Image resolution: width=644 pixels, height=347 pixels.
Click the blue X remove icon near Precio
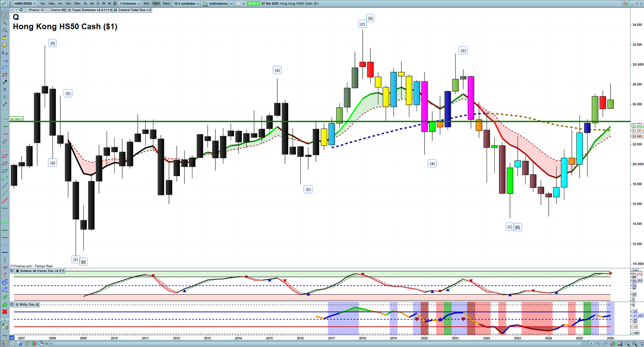point(21,10)
